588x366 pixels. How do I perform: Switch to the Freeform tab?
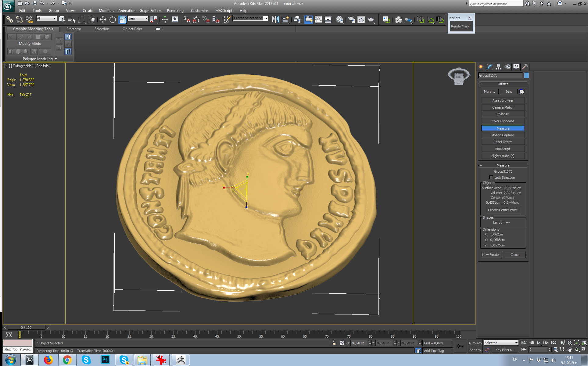tap(73, 29)
